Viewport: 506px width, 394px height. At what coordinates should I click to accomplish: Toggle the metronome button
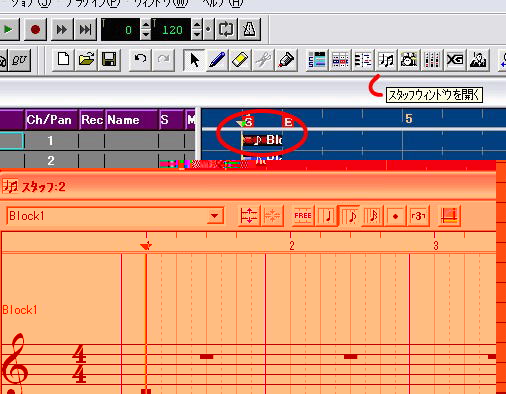tap(249, 30)
